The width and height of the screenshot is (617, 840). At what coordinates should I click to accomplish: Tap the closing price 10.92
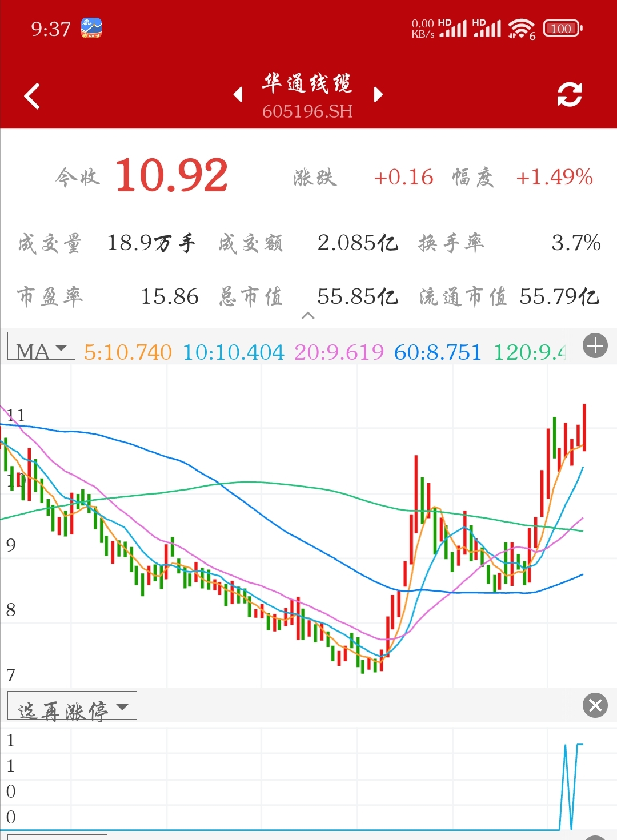tap(172, 175)
